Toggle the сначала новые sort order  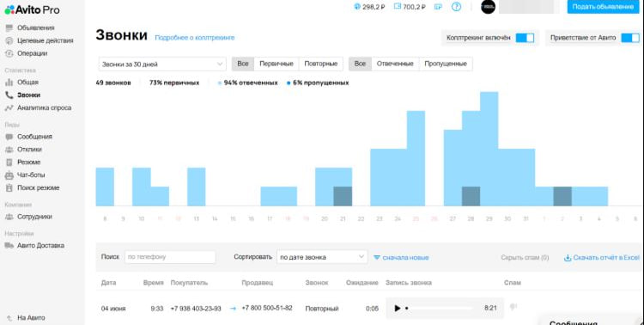coord(401,258)
